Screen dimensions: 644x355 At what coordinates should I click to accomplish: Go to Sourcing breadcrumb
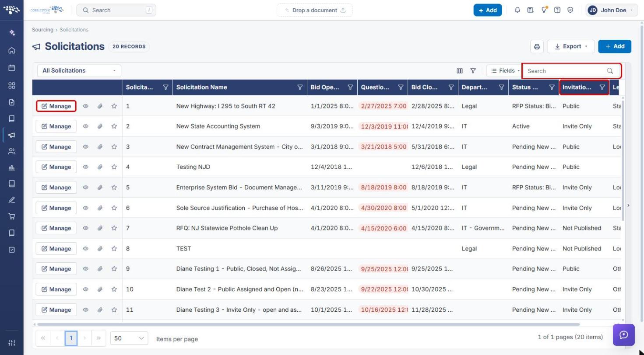tap(42, 30)
